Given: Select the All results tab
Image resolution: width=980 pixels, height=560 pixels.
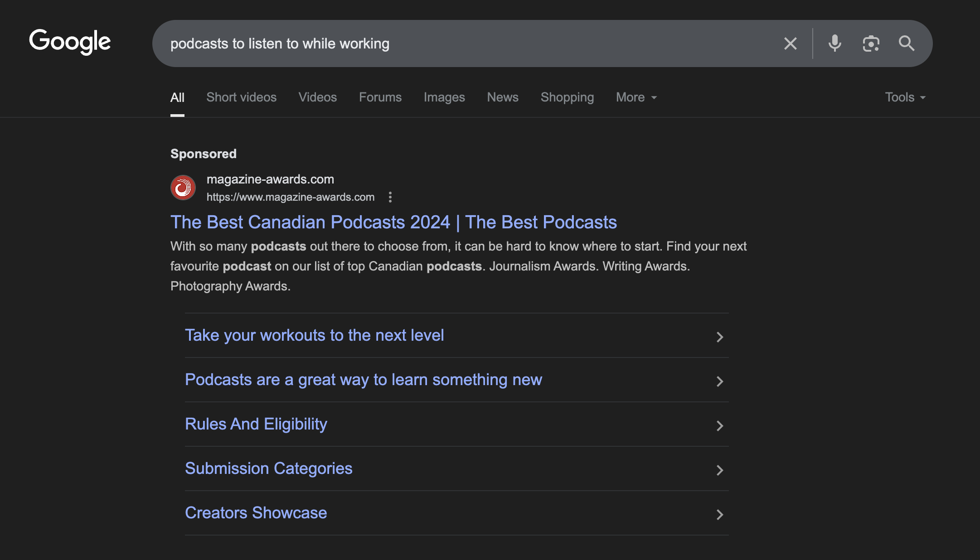Looking at the screenshot, I should pos(177,97).
